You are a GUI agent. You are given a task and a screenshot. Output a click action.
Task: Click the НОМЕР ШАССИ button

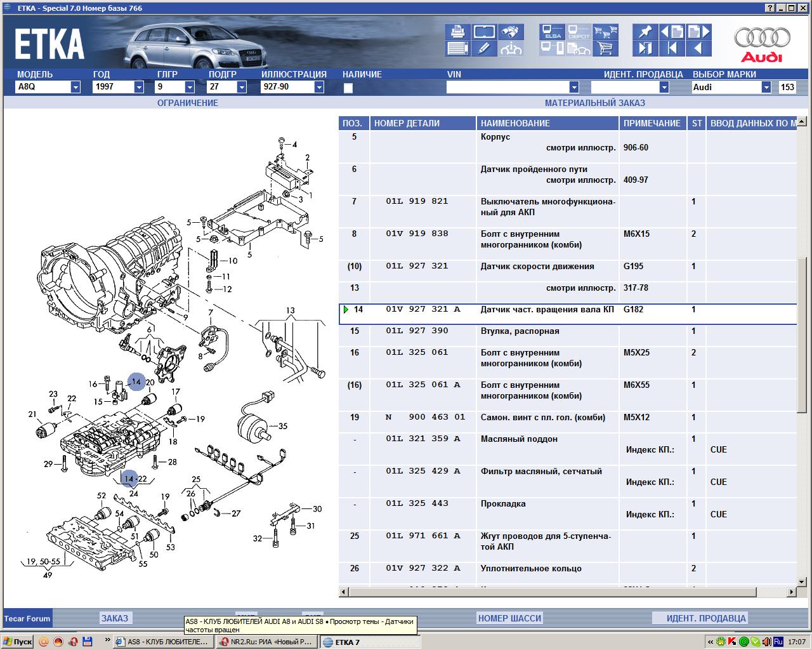pyautogui.click(x=509, y=618)
